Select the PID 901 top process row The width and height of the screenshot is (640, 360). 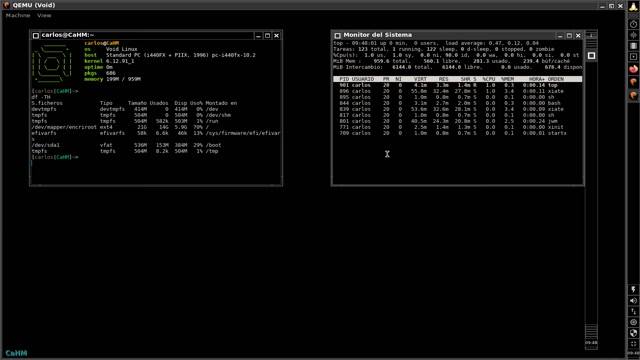[x=458, y=85]
